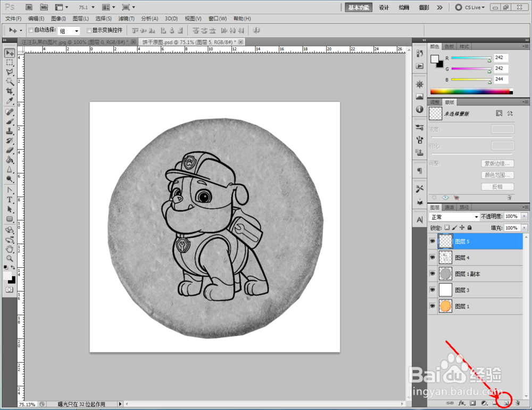Image resolution: width=532 pixels, height=410 pixels.
Task: Switch to the 路径 tab
Action: click(x=464, y=207)
